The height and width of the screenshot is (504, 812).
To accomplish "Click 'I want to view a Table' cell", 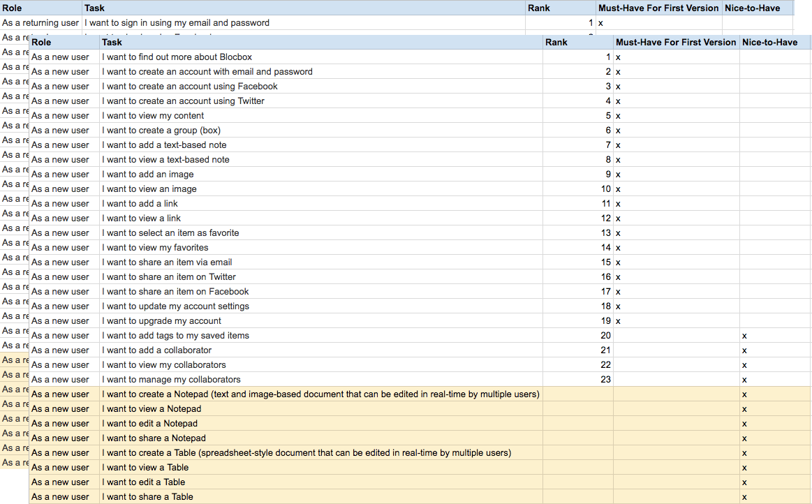I will pos(321,467).
